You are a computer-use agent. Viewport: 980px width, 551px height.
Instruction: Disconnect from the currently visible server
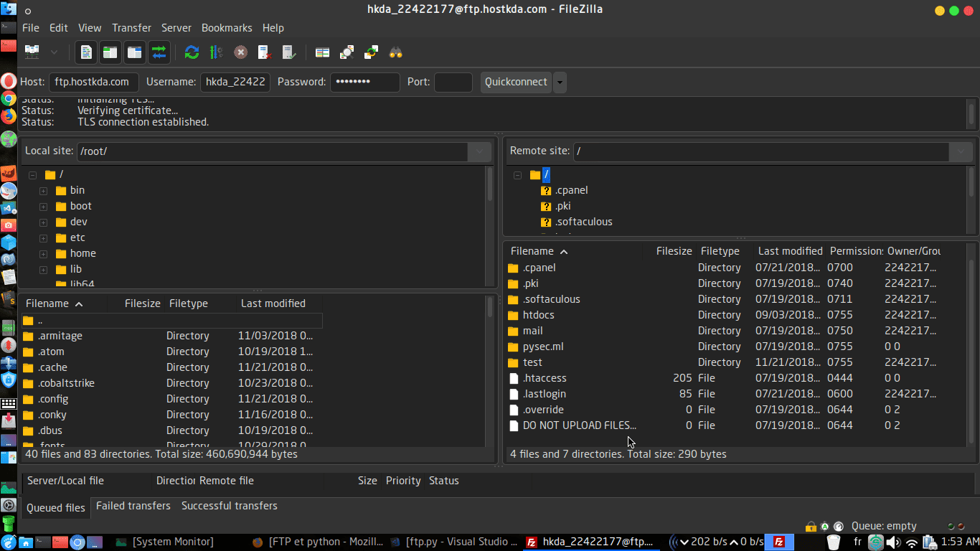[x=265, y=52]
